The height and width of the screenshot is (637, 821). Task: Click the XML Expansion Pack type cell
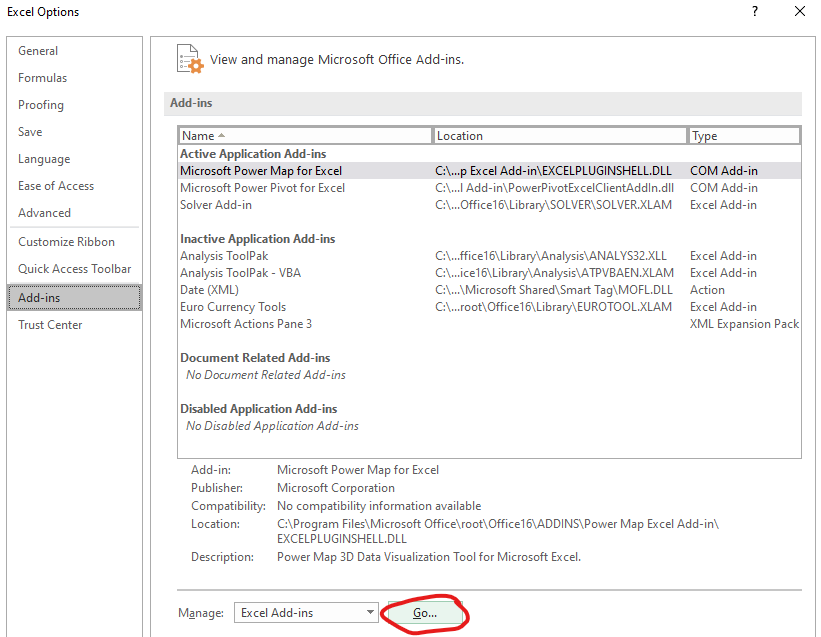(744, 324)
